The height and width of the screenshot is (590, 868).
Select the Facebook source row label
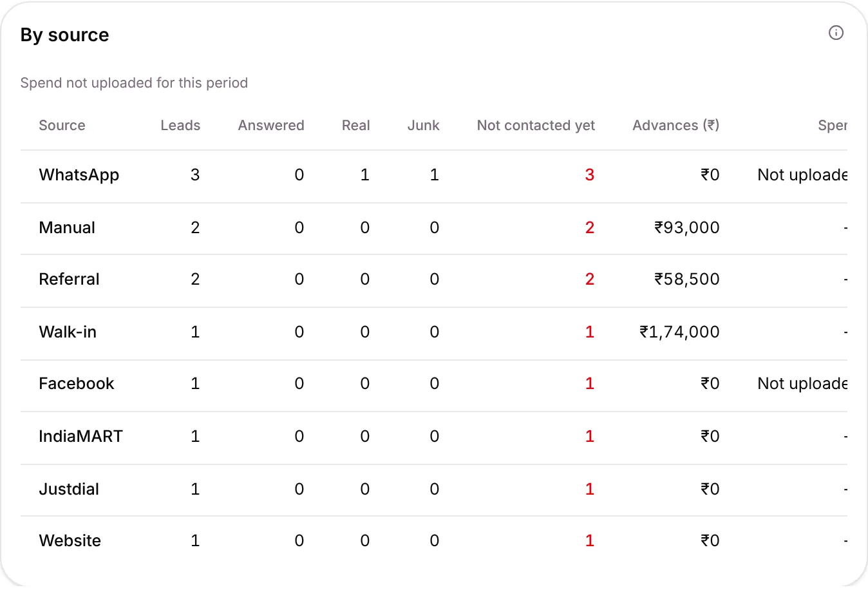click(77, 383)
